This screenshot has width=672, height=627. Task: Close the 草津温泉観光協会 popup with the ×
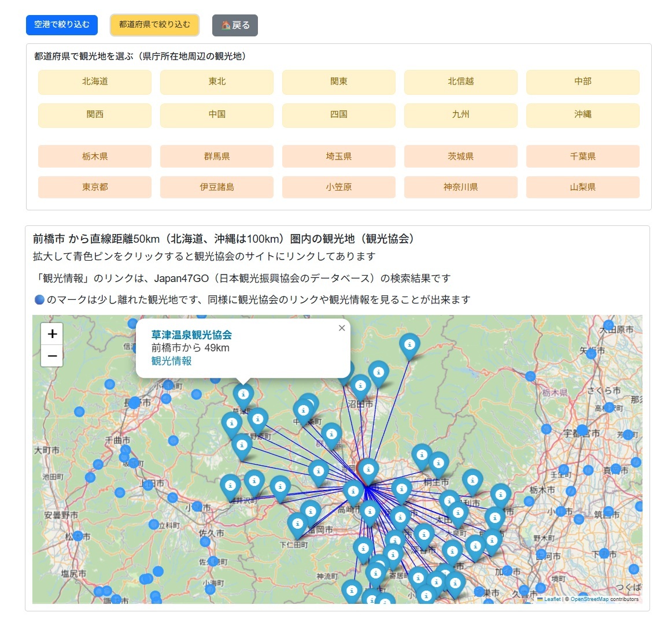(341, 328)
